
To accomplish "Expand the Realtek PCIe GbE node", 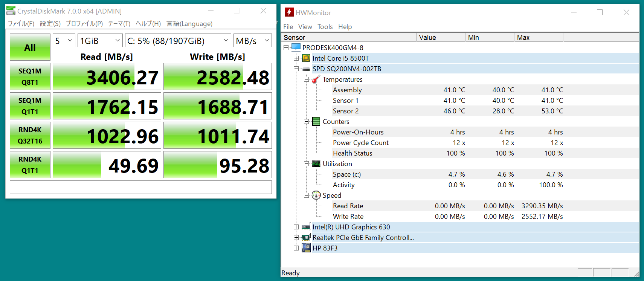I will coord(296,238).
